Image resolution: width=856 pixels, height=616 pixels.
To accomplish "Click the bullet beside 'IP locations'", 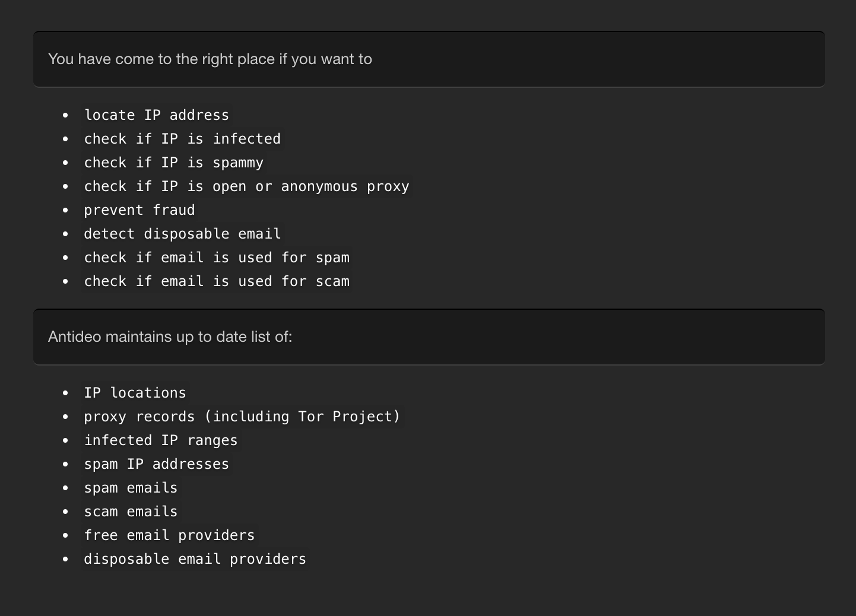I will tap(65, 393).
